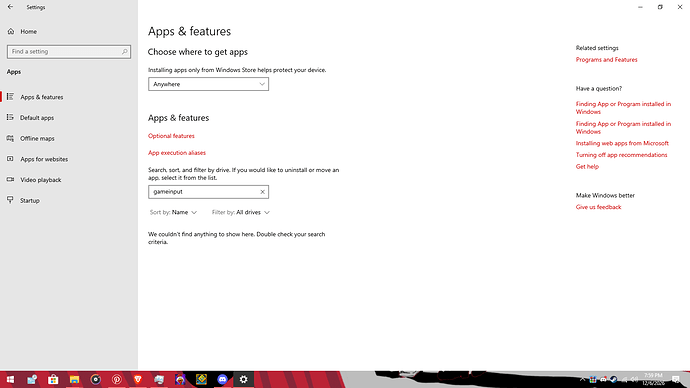Open the Mail app from taskbar
Image resolution: width=690 pixels, height=388 pixels.
[x=32, y=379]
